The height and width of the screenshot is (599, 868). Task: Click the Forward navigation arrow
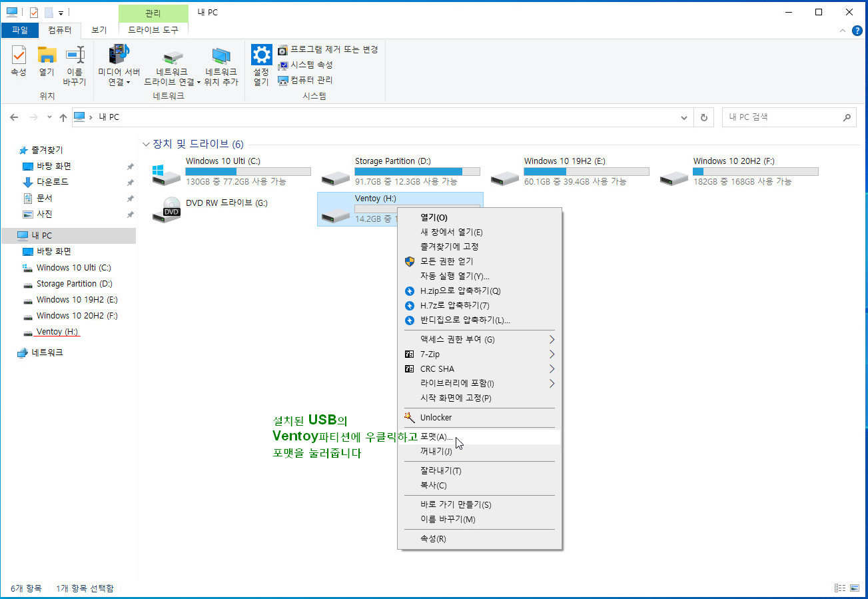pyautogui.click(x=33, y=117)
